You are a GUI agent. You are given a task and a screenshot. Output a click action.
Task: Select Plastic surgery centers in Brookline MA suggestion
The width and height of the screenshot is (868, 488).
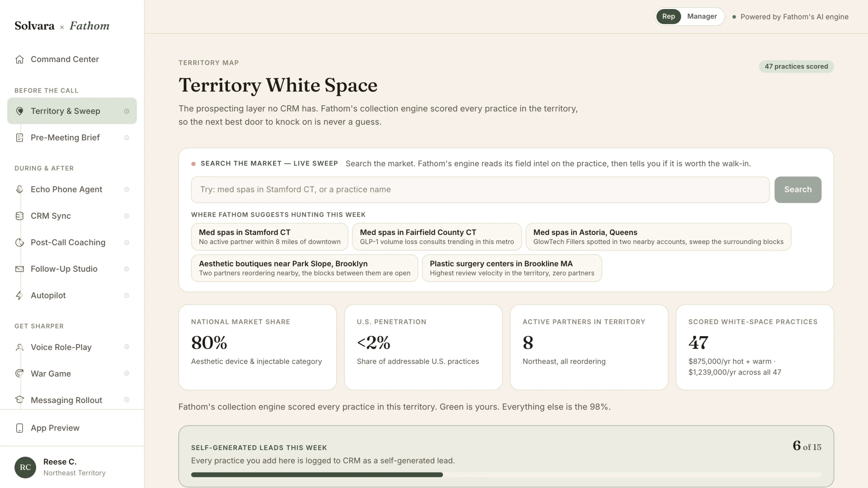(512, 268)
